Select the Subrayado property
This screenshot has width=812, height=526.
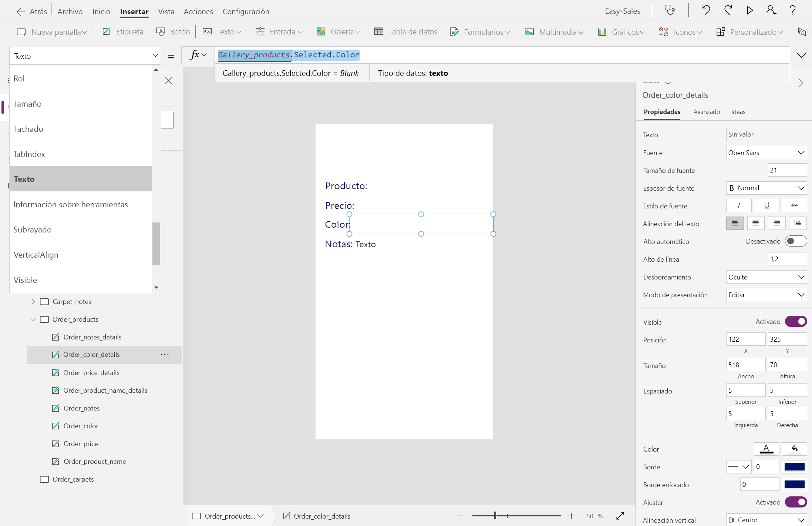pyautogui.click(x=81, y=230)
